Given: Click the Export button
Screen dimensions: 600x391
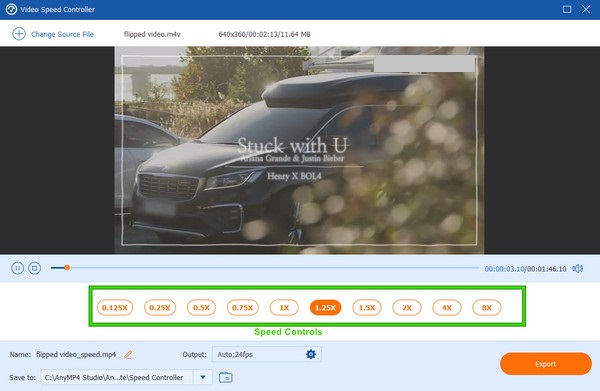Looking at the screenshot, I should [x=546, y=364].
